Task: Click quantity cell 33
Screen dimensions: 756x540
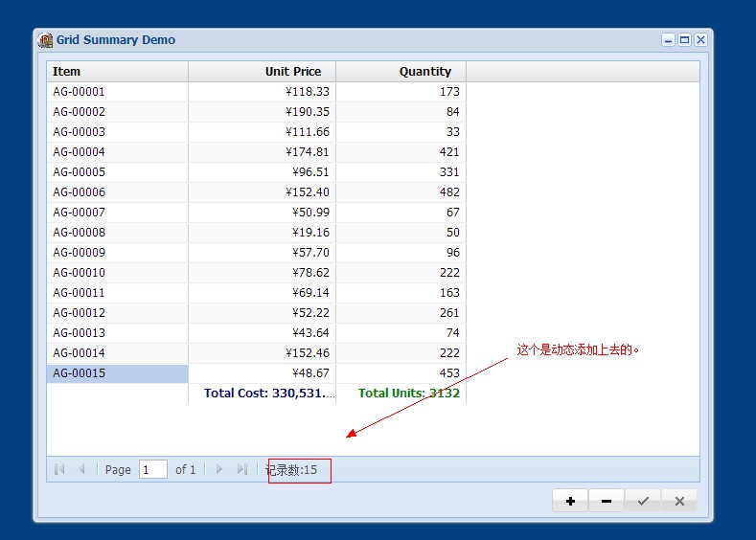Action: pyautogui.click(x=401, y=132)
